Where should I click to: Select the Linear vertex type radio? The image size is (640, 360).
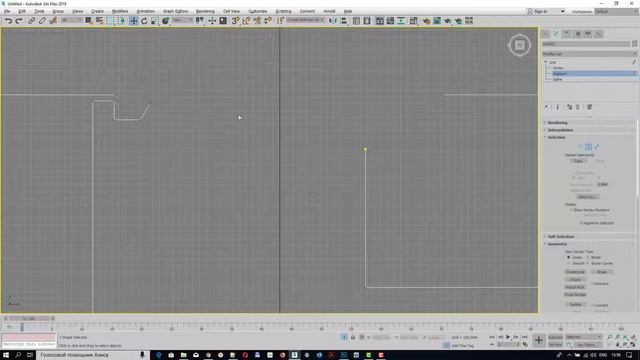[x=568, y=258]
